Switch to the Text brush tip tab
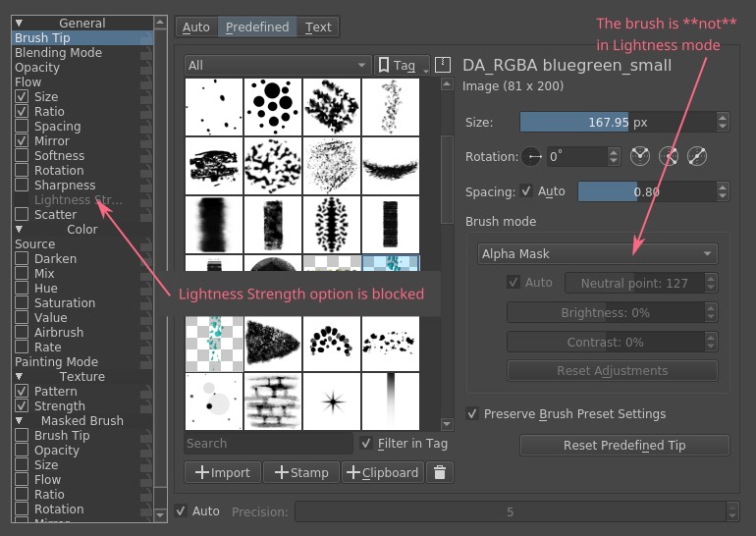This screenshot has height=536, width=756. click(318, 27)
